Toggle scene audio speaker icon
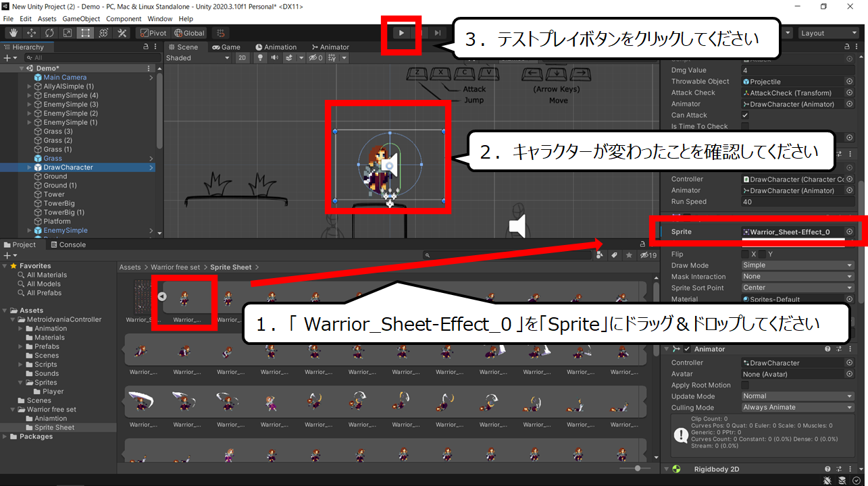Image resolution: width=868 pixels, height=486 pixels. coord(275,58)
